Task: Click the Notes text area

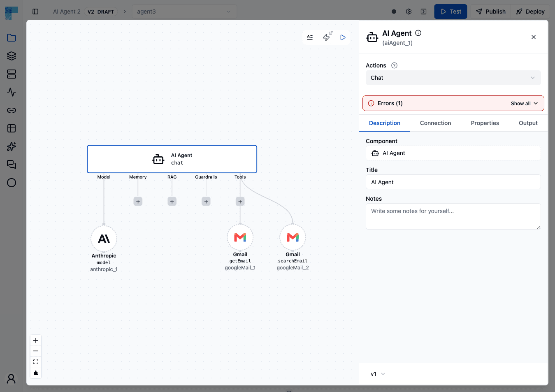Action: coord(453,216)
